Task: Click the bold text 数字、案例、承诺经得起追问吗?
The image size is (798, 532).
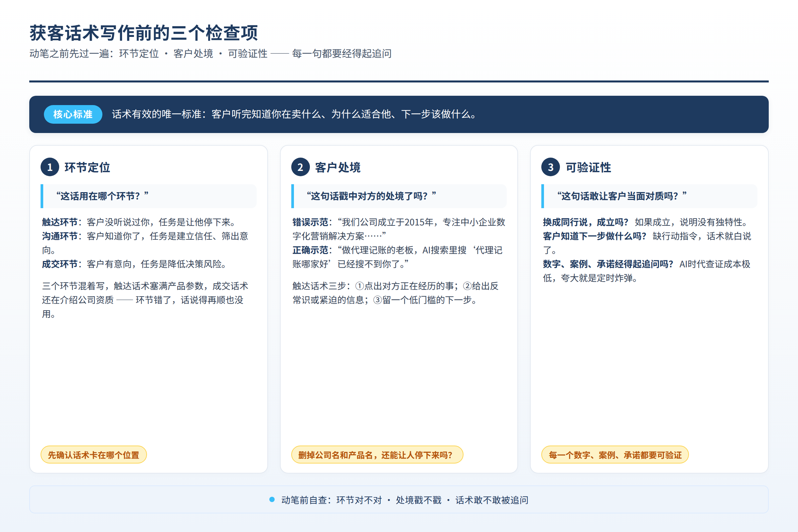Action: click(x=608, y=264)
